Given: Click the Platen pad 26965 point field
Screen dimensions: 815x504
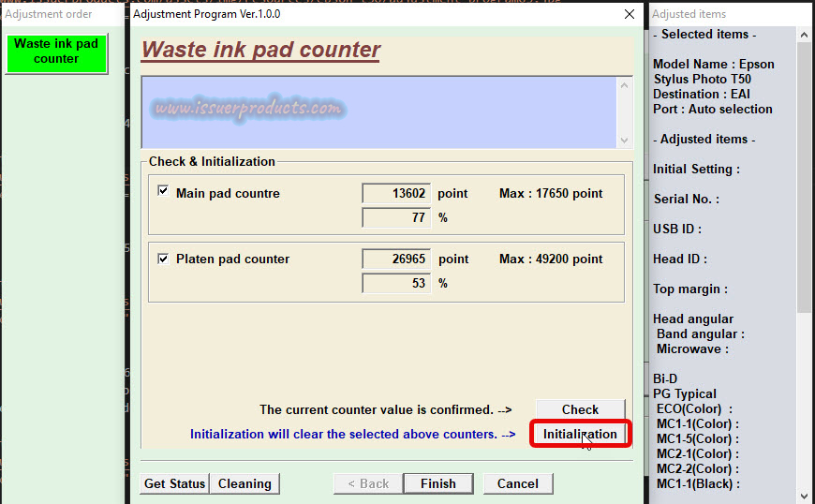Looking at the screenshot, I should 396,259.
